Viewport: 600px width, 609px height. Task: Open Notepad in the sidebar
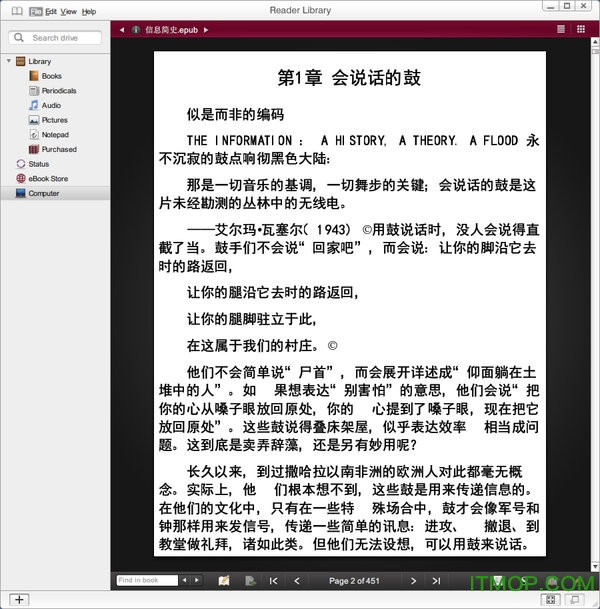55,135
